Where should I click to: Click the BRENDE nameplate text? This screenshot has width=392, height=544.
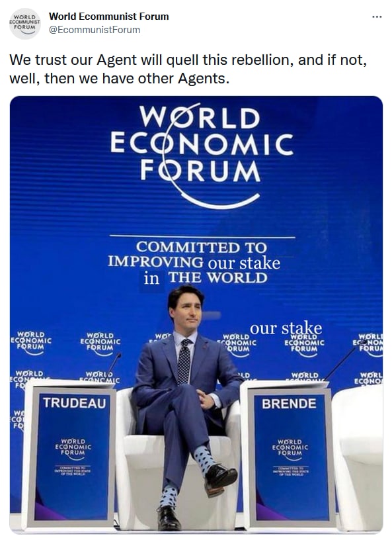point(289,404)
